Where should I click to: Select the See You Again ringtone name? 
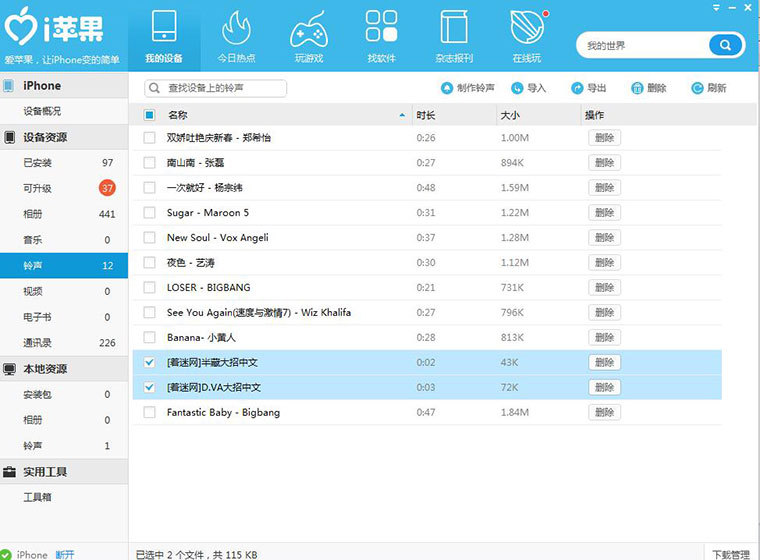coord(259,312)
